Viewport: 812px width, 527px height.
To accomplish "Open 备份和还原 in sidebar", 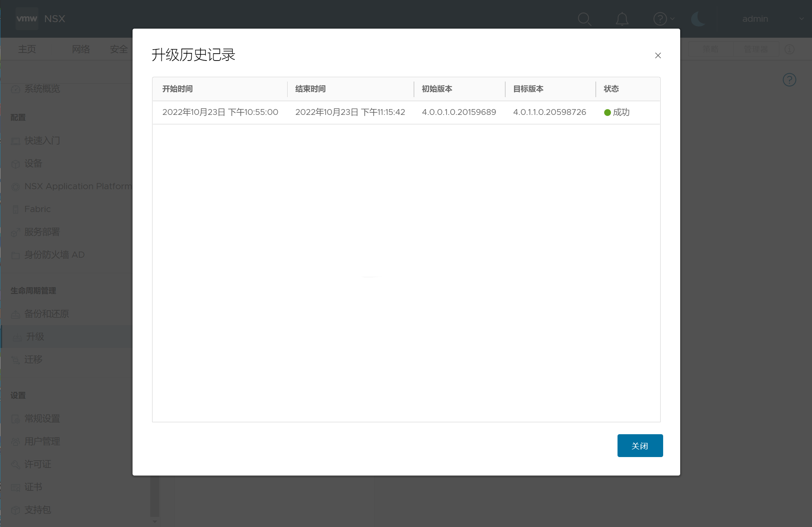I will point(46,314).
